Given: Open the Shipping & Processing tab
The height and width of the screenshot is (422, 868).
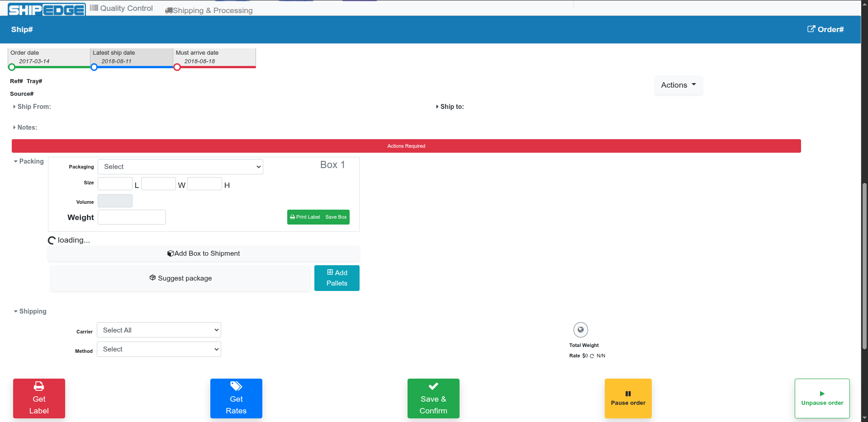Looking at the screenshot, I should [x=209, y=10].
